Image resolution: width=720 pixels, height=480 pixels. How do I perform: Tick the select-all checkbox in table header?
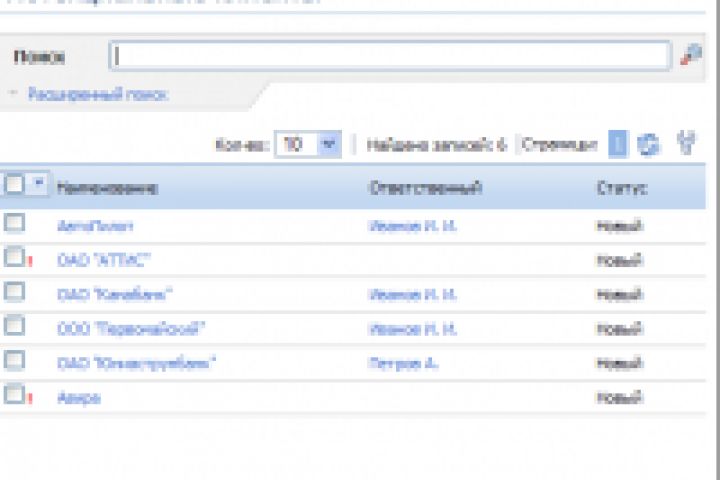click(x=14, y=185)
